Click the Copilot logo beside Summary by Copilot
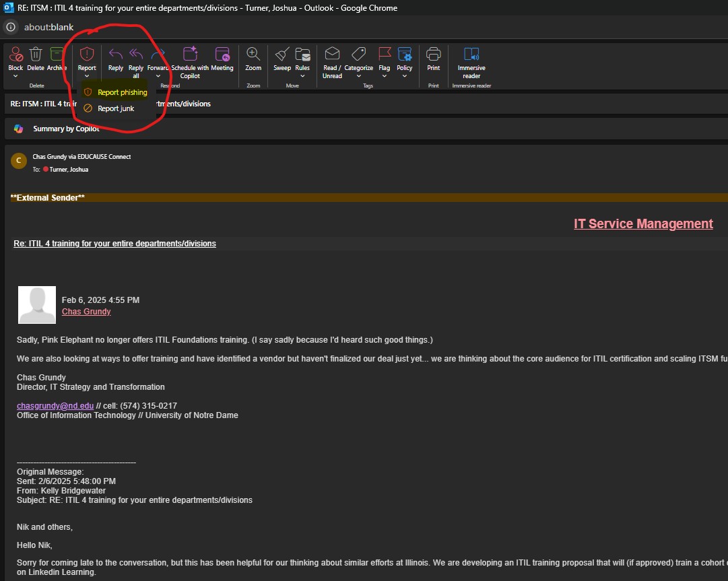This screenshot has width=728, height=581. pyautogui.click(x=19, y=129)
